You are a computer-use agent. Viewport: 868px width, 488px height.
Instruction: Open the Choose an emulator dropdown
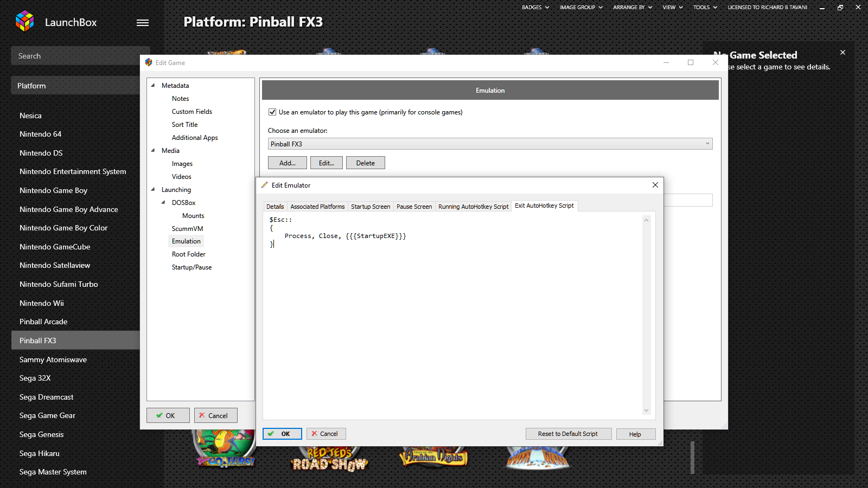(x=490, y=144)
